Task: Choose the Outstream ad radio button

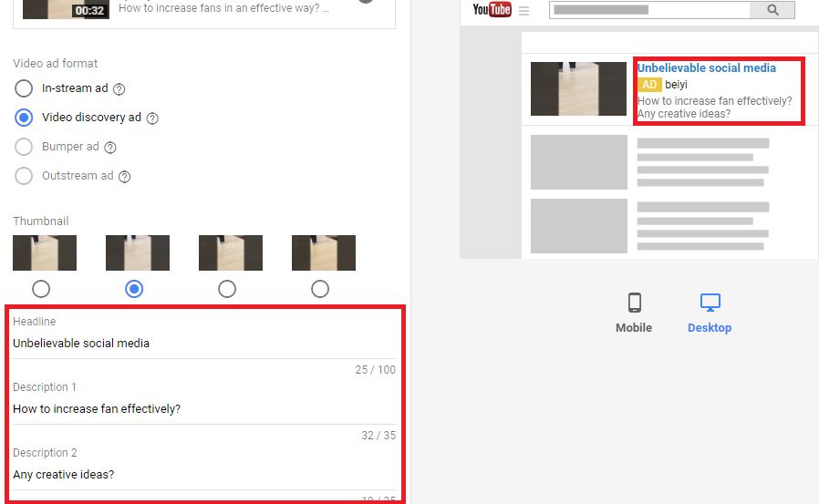Action: (x=24, y=176)
